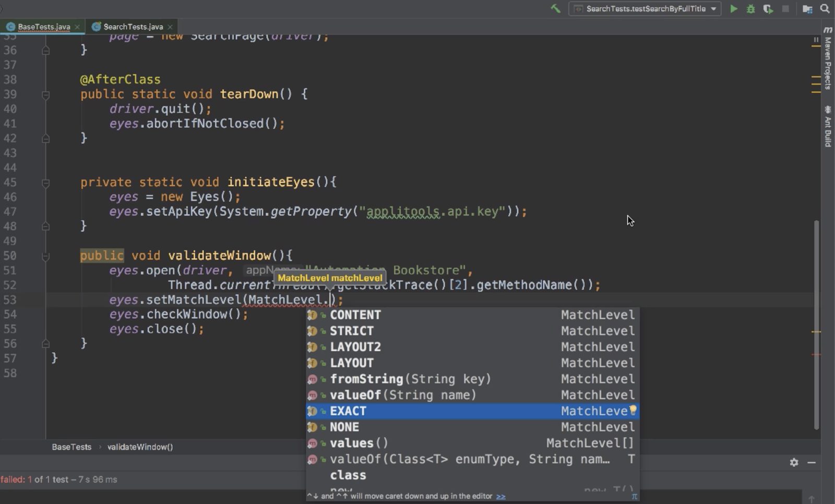Click the Stop square icon

[x=785, y=9]
